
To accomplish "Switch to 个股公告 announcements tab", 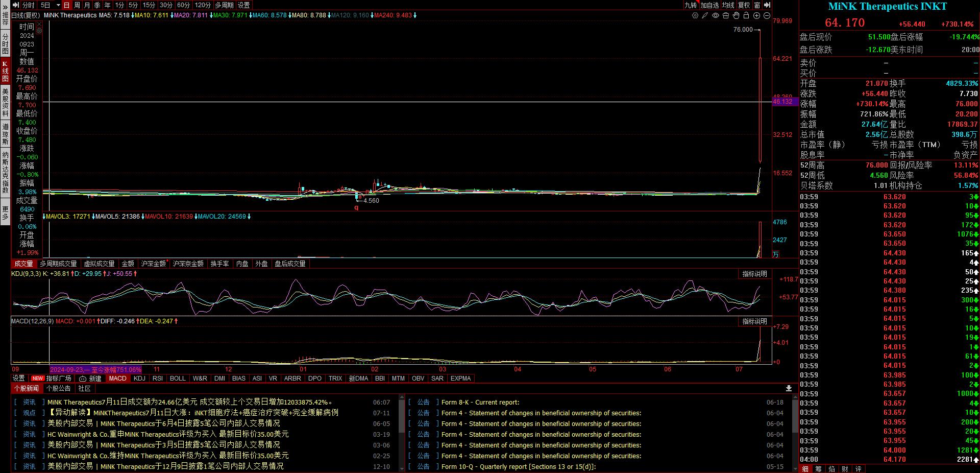I will coord(59,389).
